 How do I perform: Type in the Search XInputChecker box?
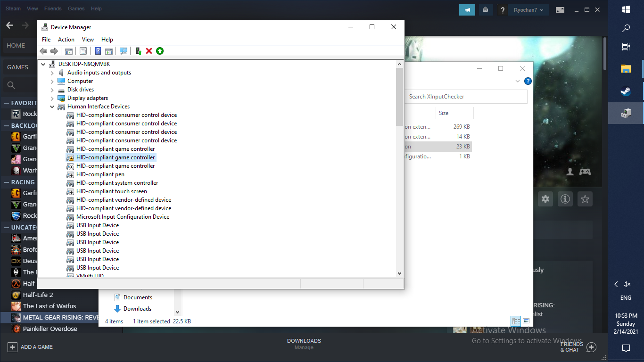click(x=466, y=96)
